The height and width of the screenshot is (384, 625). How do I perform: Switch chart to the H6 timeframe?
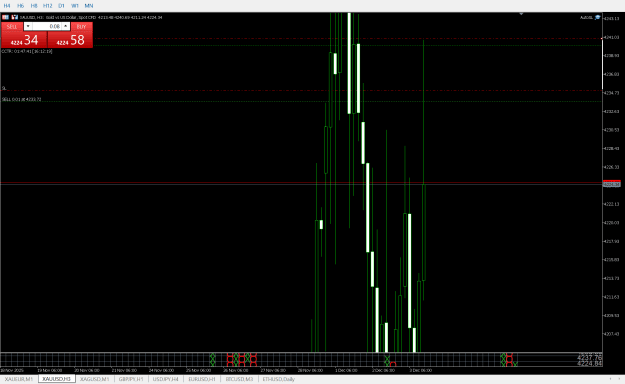click(20, 6)
